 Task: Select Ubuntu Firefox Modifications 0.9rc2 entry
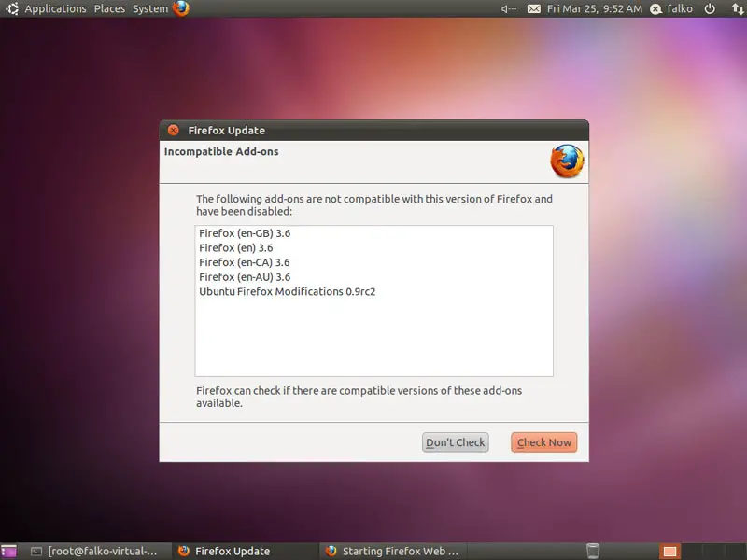373,291
